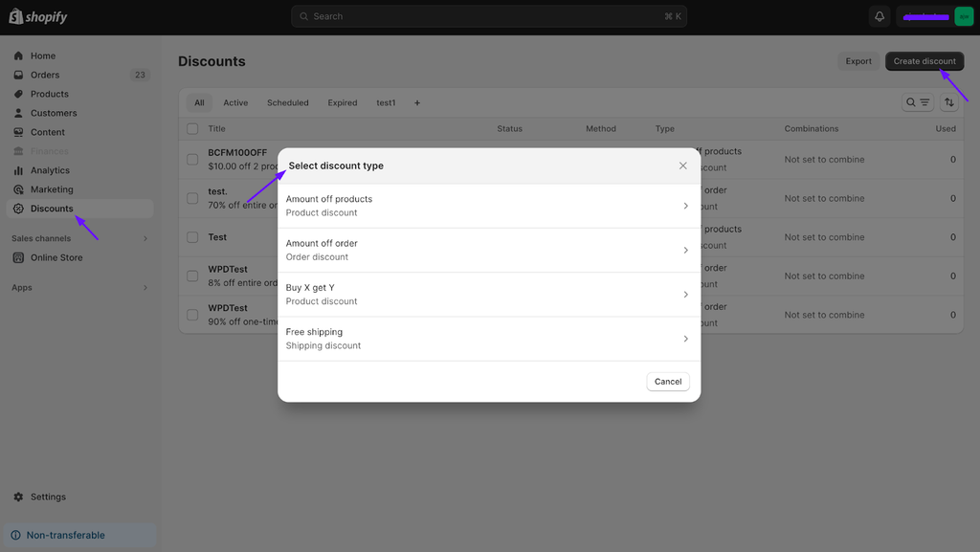Click the Export button

[857, 61]
